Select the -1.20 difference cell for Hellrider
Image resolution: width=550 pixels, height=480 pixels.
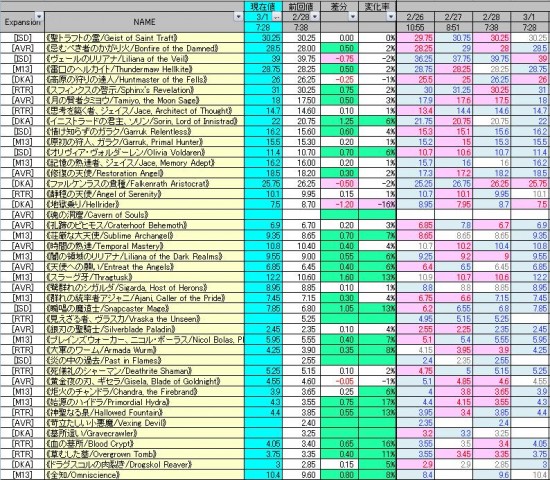[x=339, y=205]
